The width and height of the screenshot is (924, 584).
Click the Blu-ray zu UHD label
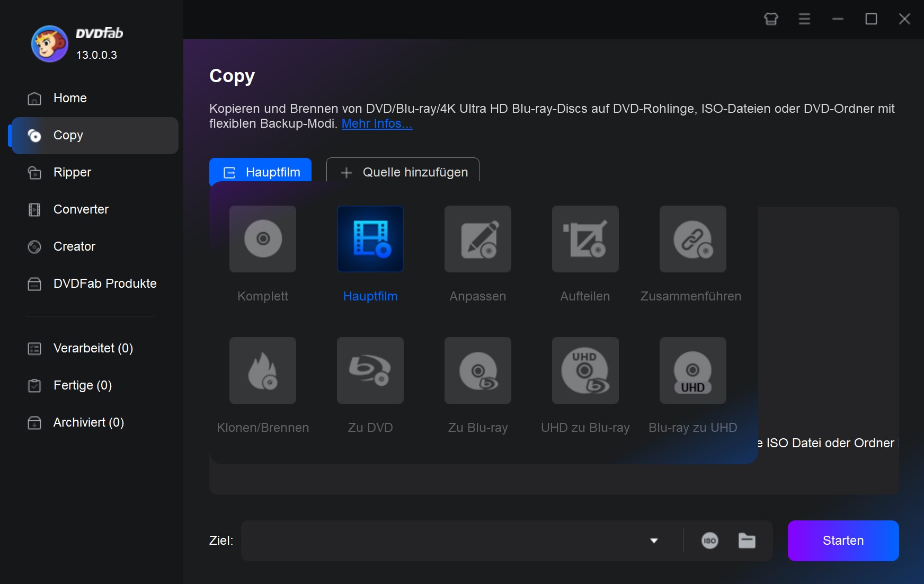coord(693,428)
